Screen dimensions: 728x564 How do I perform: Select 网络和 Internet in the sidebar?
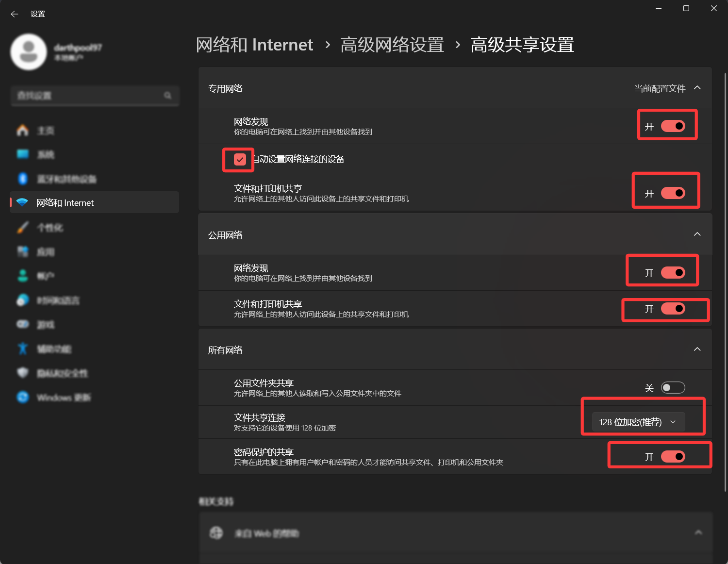coord(65,203)
